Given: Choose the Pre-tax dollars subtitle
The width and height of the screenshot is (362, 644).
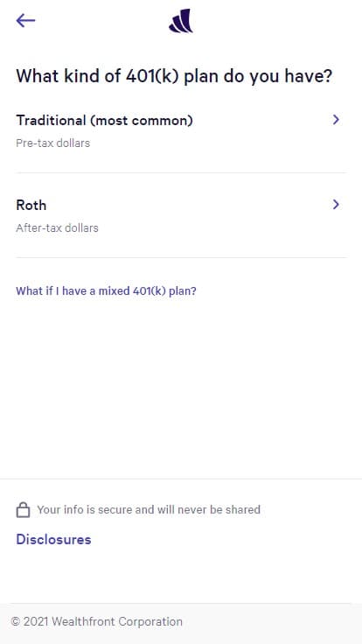Looking at the screenshot, I should click(x=53, y=143).
